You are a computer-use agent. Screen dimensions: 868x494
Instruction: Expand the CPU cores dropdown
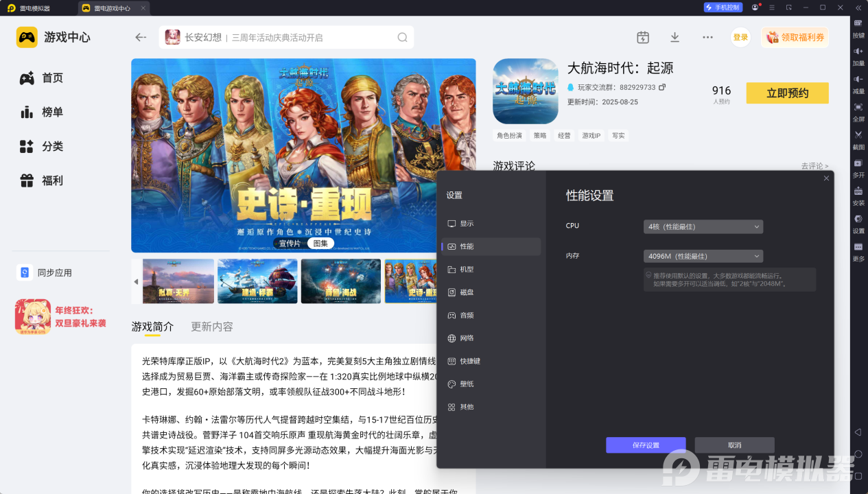point(703,226)
